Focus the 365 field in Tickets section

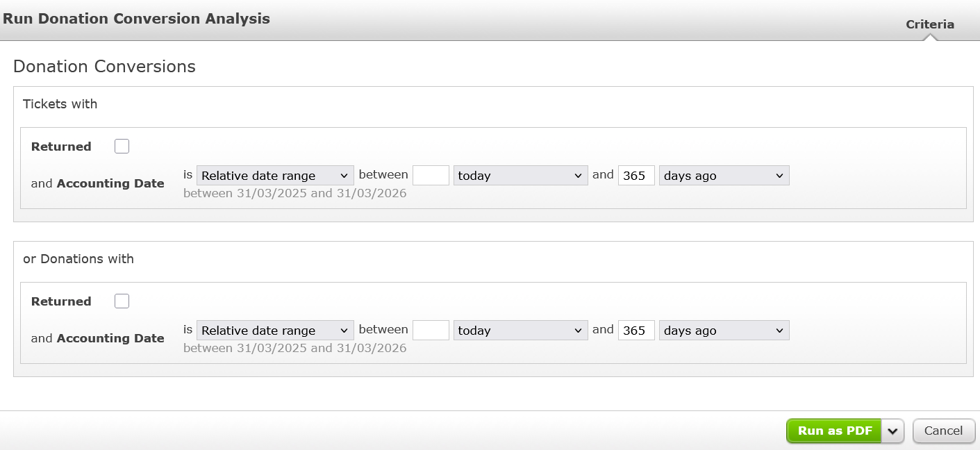coord(636,176)
